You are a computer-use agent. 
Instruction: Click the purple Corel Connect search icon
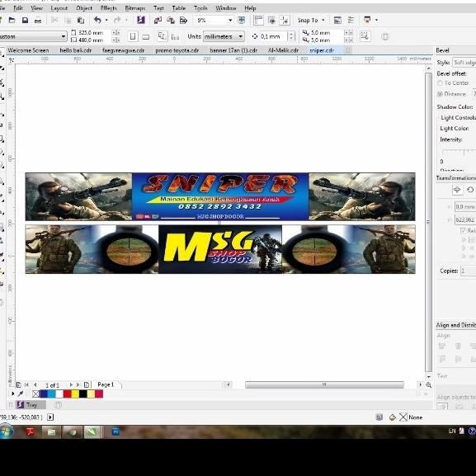click(x=140, y=20)
